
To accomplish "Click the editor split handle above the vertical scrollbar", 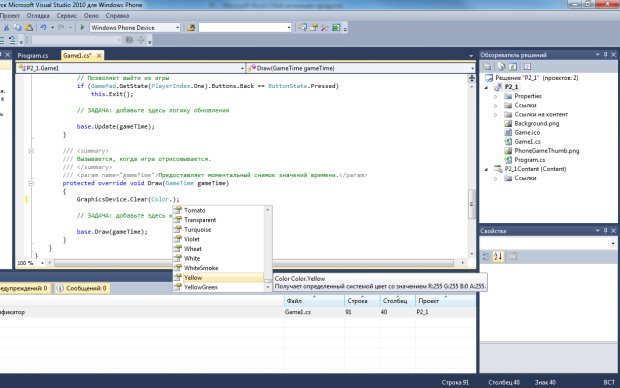I will [471, 78].
